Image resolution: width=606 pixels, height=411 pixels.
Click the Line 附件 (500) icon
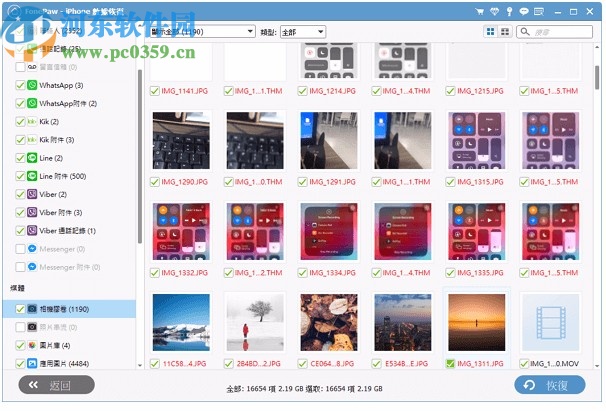[32, 176]
